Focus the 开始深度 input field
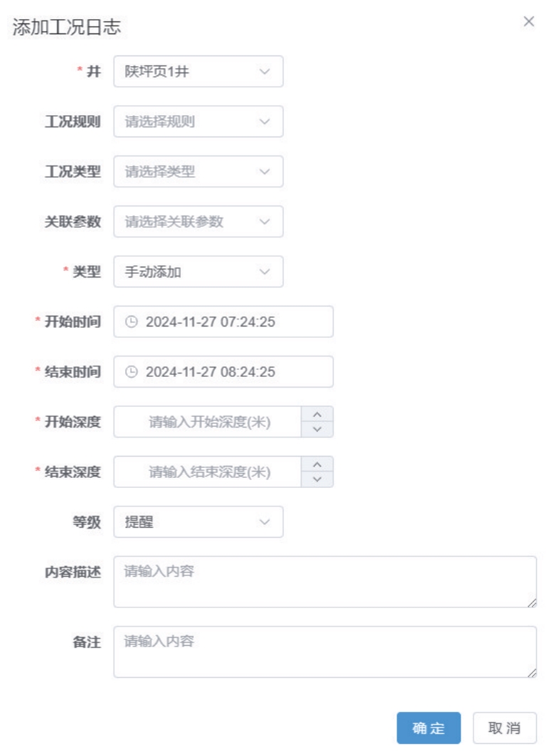This screenshot has height=756, width=551. click(x=208, y=422)
